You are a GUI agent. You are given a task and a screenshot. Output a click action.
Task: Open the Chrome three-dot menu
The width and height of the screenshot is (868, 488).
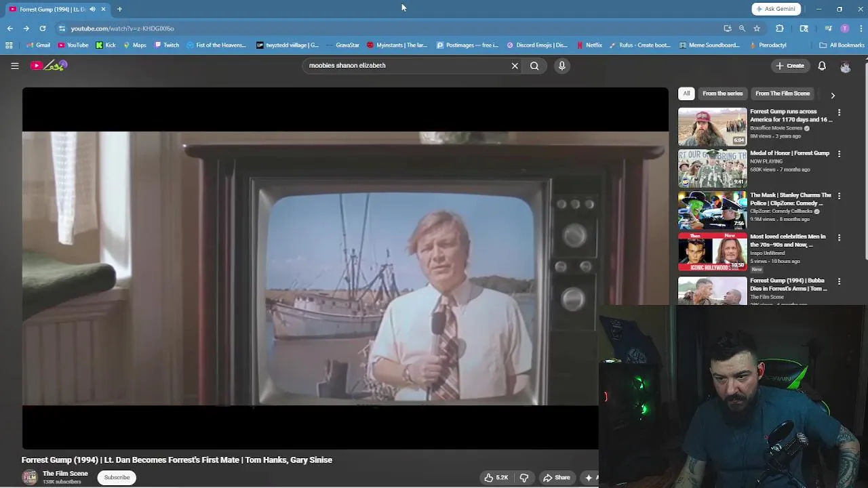click(x=861, y=28)
